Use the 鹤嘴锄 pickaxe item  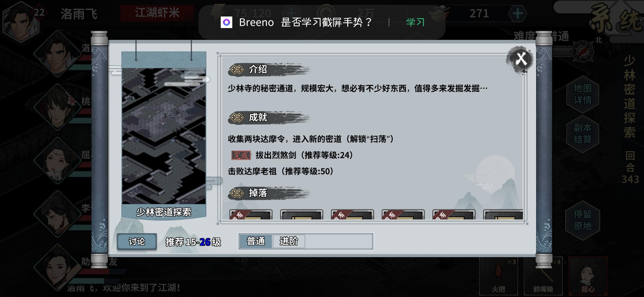pyautogui.click(x=543, y=276)
